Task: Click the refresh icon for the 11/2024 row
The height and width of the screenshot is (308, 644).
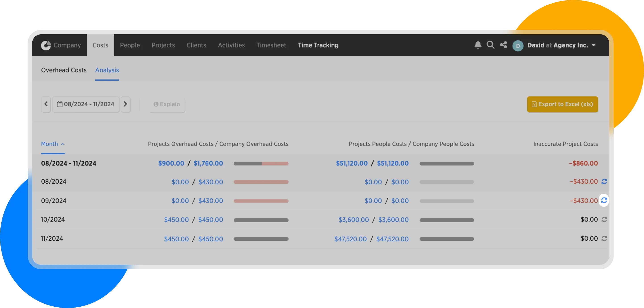Action: 604,238
